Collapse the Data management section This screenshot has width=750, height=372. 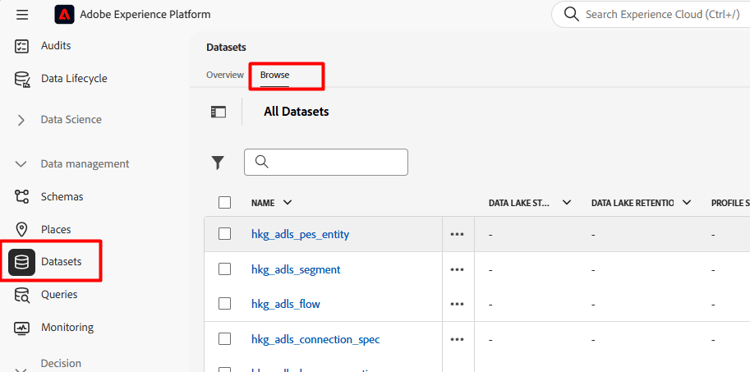coord(21,164)
